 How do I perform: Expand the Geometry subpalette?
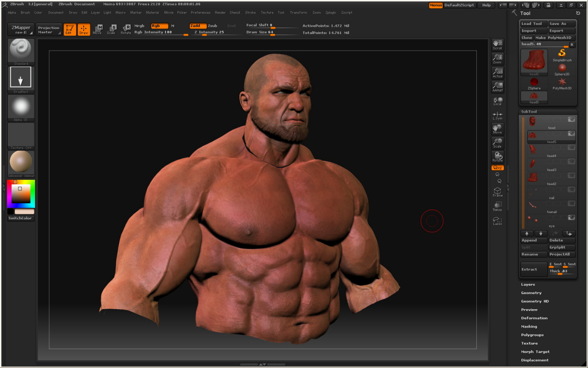[x=531, y=293]
